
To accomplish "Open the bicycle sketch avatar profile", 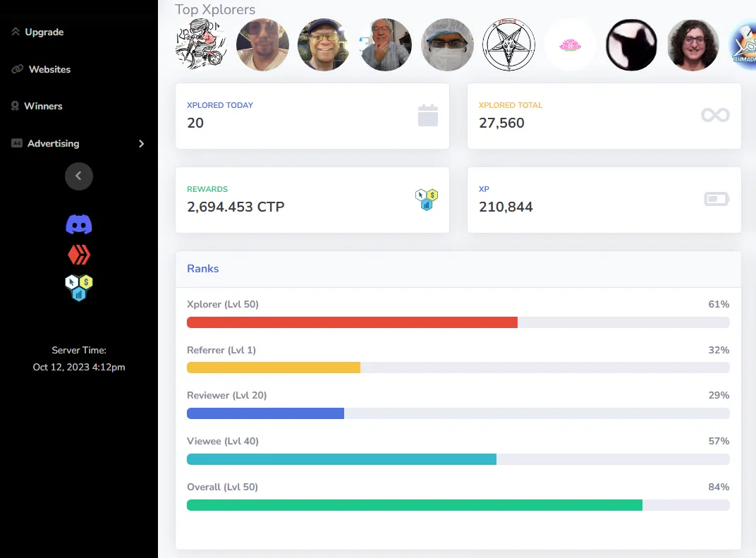I will (200, 45).
